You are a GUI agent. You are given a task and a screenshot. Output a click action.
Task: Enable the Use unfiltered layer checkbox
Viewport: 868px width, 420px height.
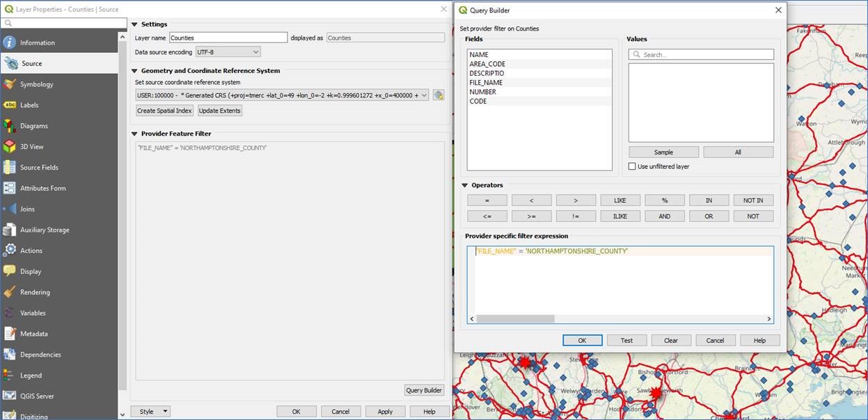coord(632,166)
